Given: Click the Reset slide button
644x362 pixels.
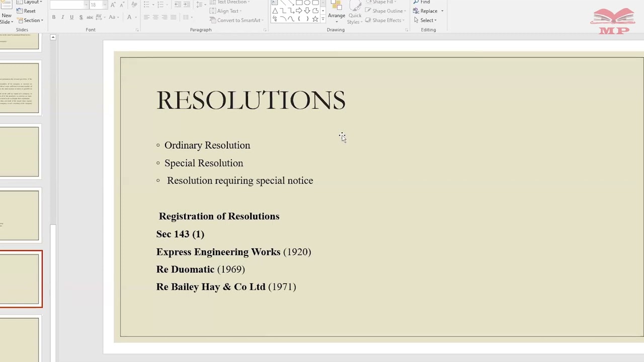Looking at the screenshot, I should pos(26,11).
